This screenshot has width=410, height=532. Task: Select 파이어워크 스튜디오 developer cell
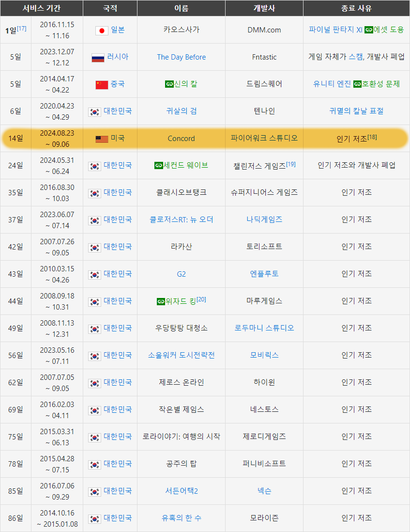(264, 139)
